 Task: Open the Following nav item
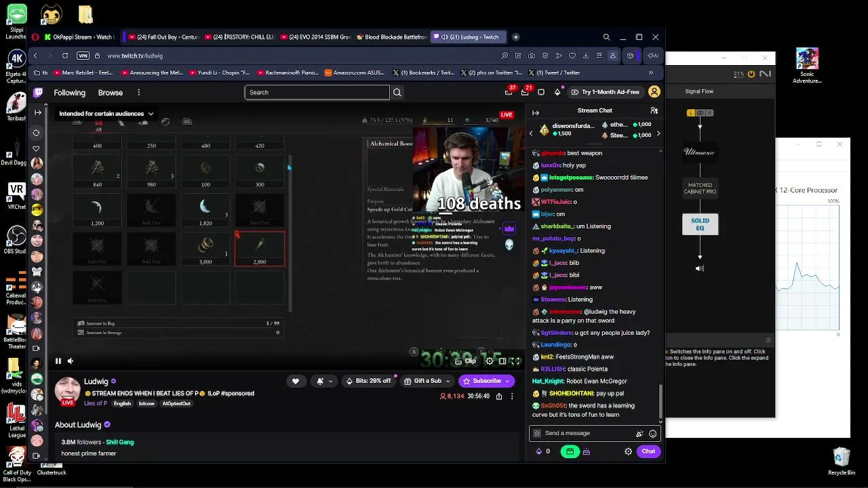70,93
